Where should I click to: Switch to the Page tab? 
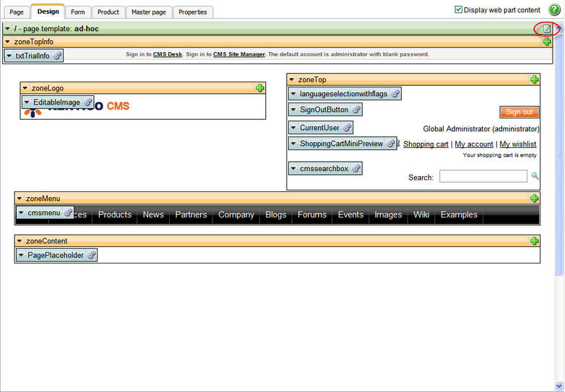[17, 12]
